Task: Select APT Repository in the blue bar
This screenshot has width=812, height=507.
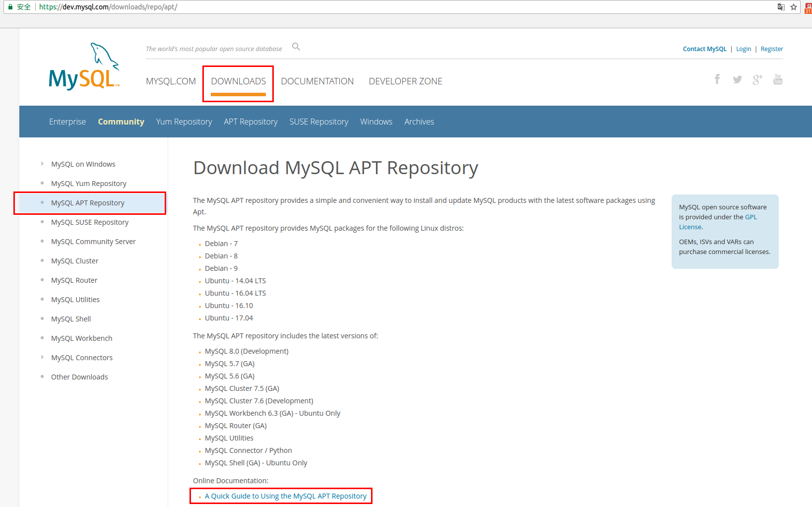Action: [x=250, y=122]
